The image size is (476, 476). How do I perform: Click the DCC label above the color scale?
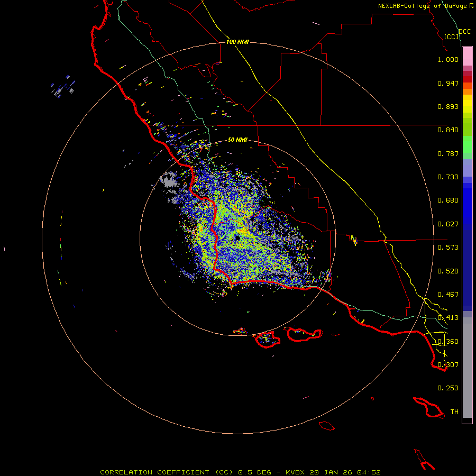tap(464, 32)
